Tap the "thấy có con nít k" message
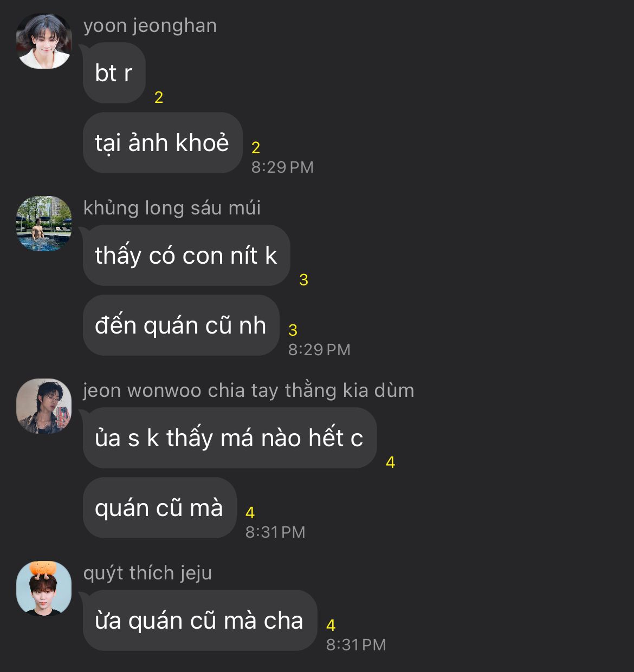The image size is (634, 672). [186, 256]
